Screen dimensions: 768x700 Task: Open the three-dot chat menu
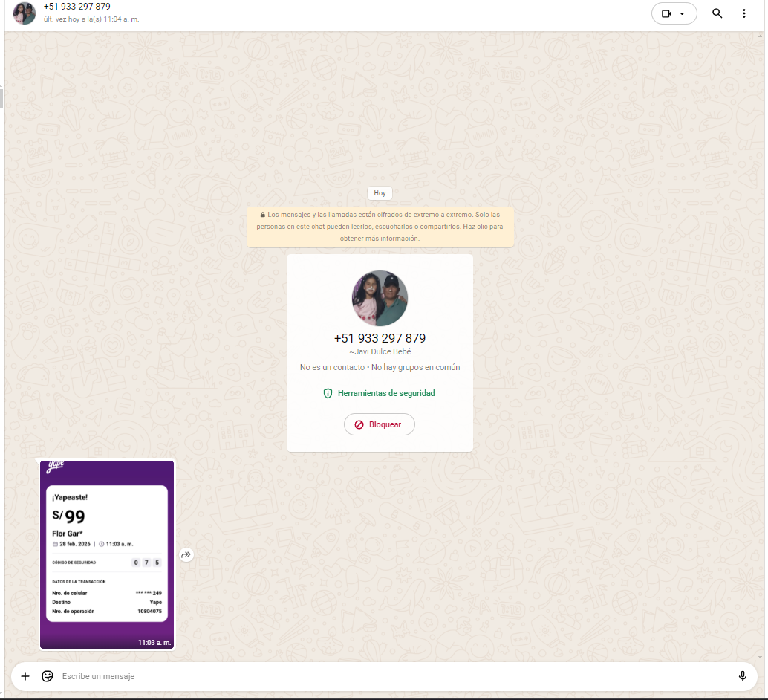click(x=744, y=13)
